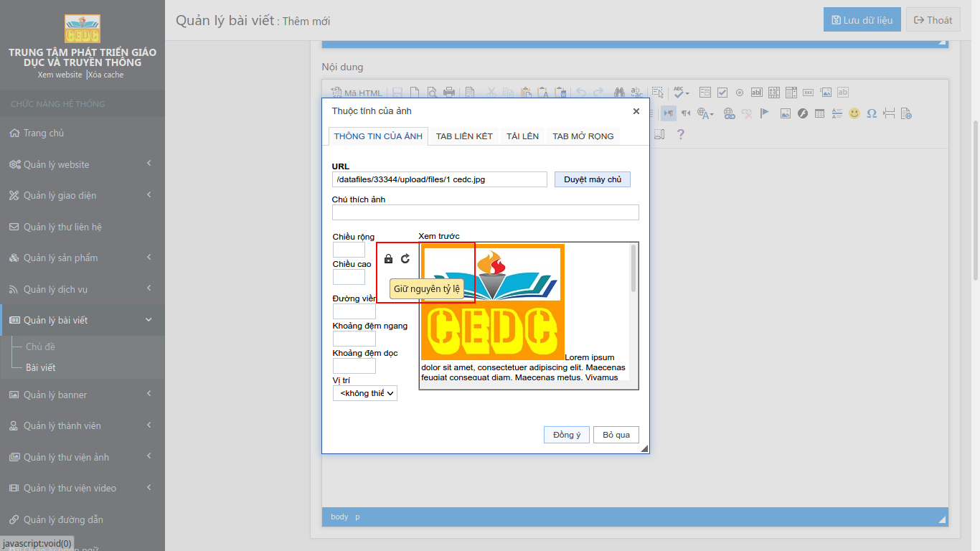Switch to the TAB MỞ RỘNG tab
The height and width of the screenshot is (551, 980).
[583, 136]
